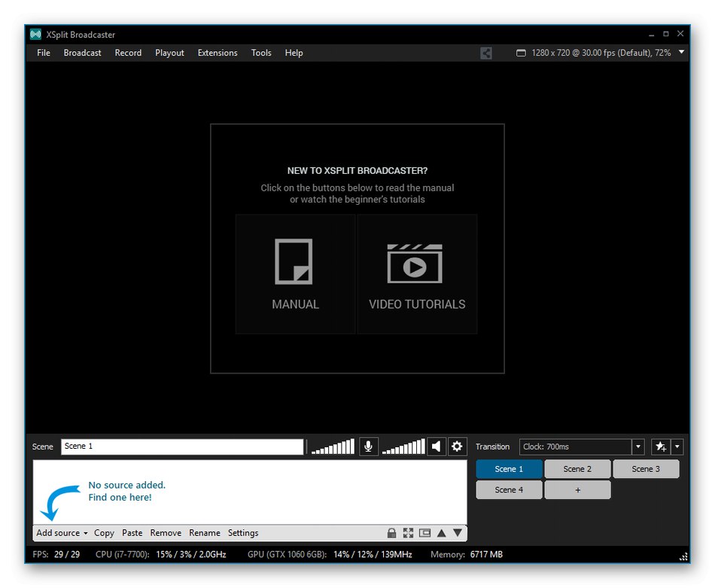
Task: Click the GPU usage status entry
Action: (x=330, y=555)
